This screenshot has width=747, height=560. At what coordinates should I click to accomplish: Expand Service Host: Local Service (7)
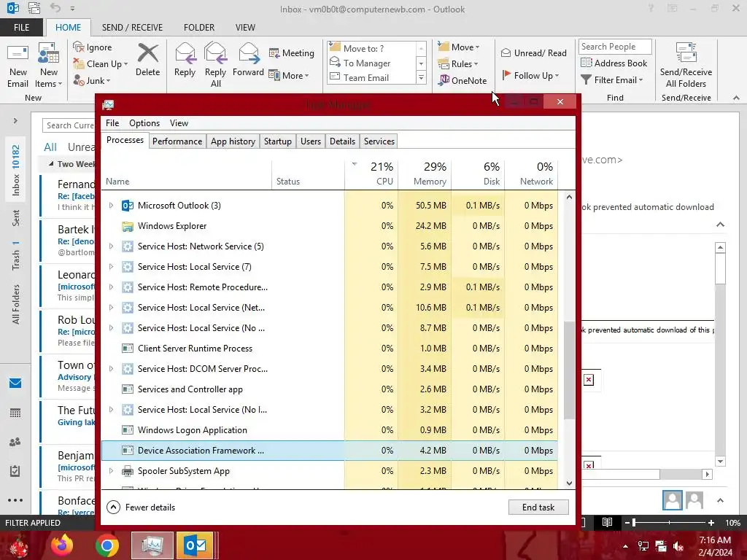tap(111, 267)
